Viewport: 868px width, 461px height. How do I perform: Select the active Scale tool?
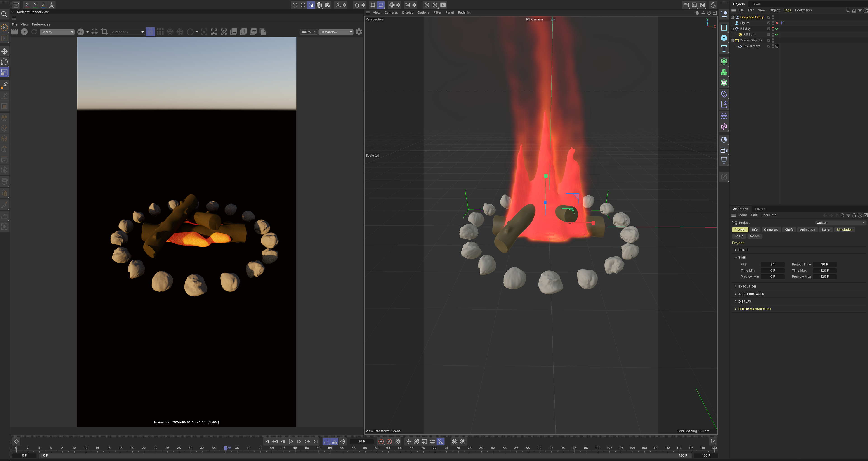(4, 72)
